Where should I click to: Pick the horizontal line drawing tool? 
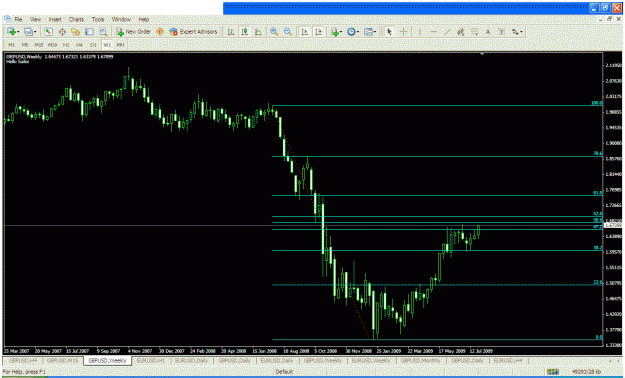click(x=433, y=32)
